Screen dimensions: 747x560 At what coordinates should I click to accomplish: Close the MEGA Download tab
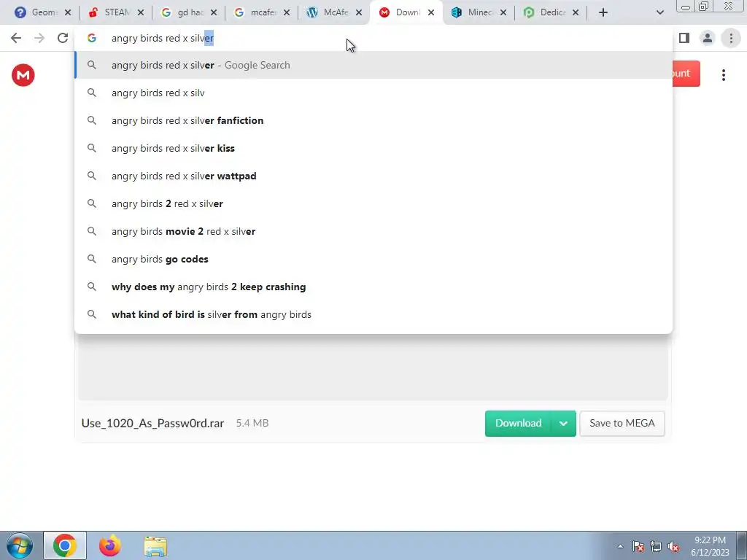[x=431, y=13]
